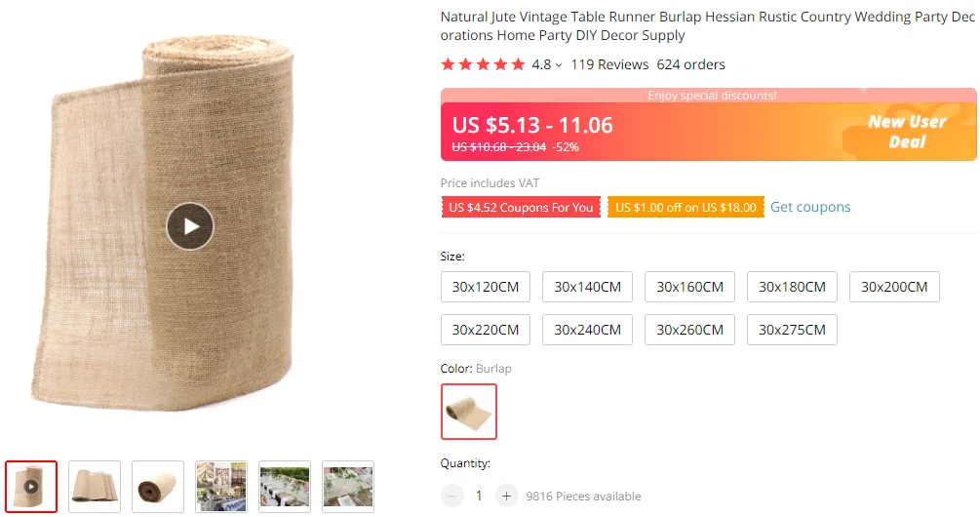Choose the 30x120CM size option
This screenshot has height=517, width=980.
pyautogui.click(x=485, y=287)
